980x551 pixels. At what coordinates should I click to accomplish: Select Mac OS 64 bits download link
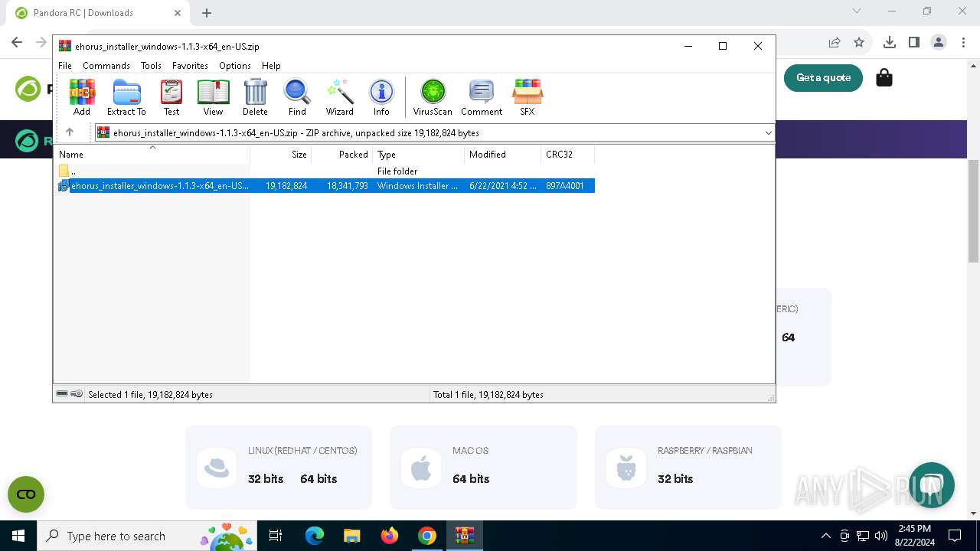471,478
